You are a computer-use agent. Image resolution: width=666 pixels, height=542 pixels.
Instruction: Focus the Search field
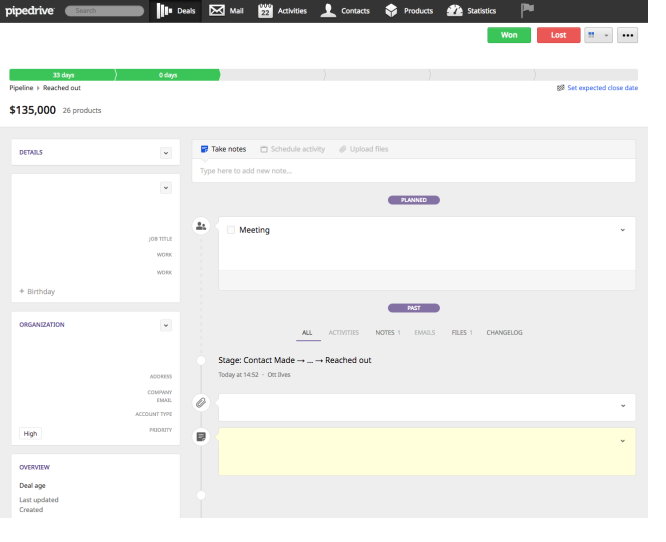click(104, 11)
